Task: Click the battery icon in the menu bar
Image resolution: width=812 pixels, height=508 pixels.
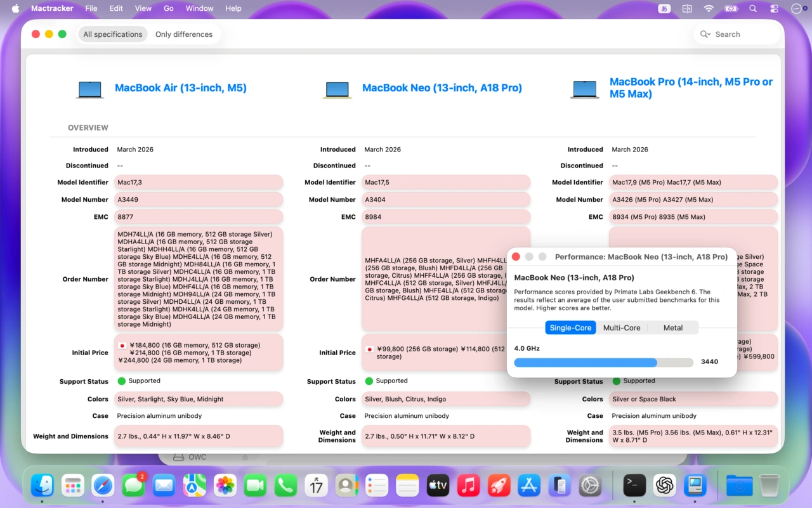Action: tap(730, 8)
